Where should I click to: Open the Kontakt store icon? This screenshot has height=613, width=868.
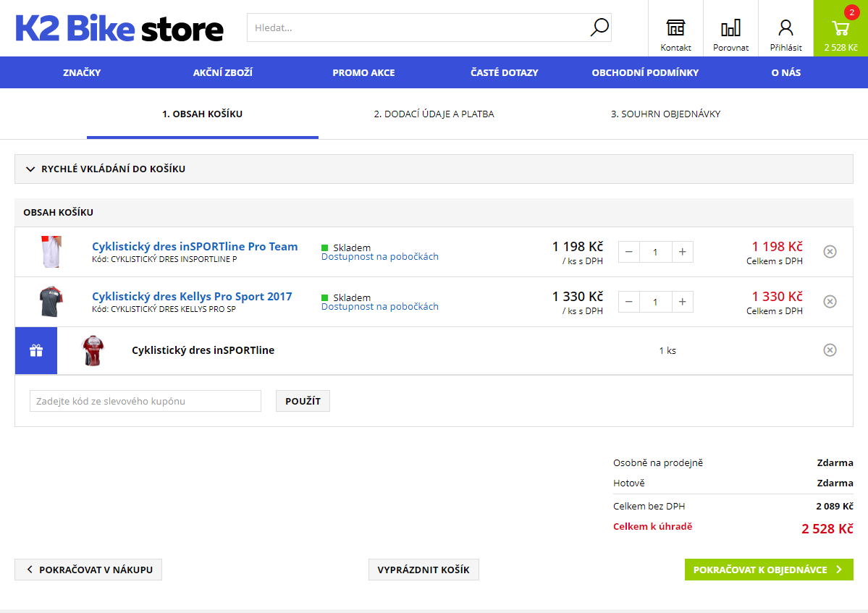[x=675, y=29]
